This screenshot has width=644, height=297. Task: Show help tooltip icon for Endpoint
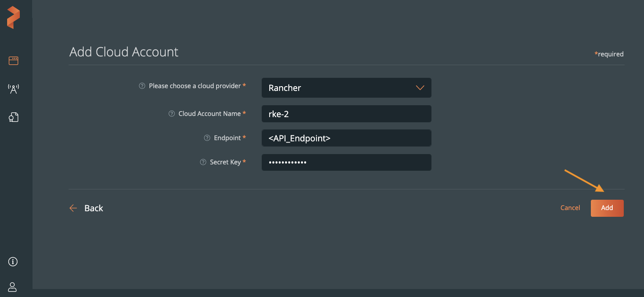pyautogui.click(x=207, y=138)
